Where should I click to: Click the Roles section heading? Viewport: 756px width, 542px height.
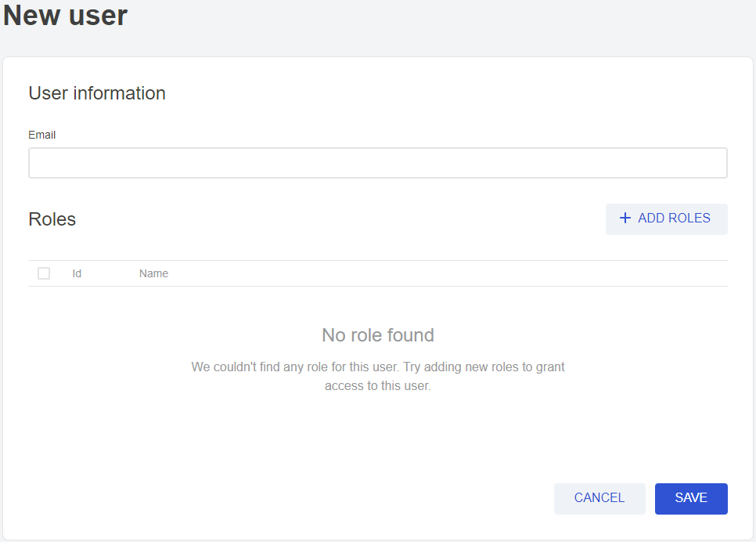[52, 219]
